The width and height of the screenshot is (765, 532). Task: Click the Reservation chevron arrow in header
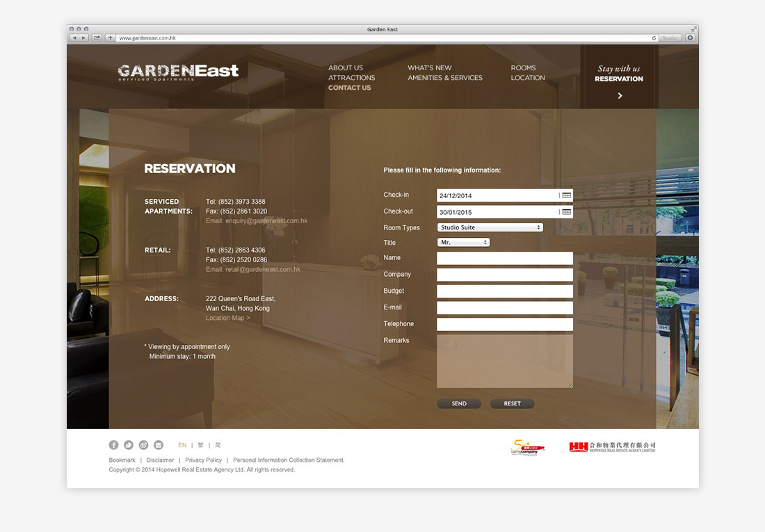pyautogui.click(x=620, y=96)
